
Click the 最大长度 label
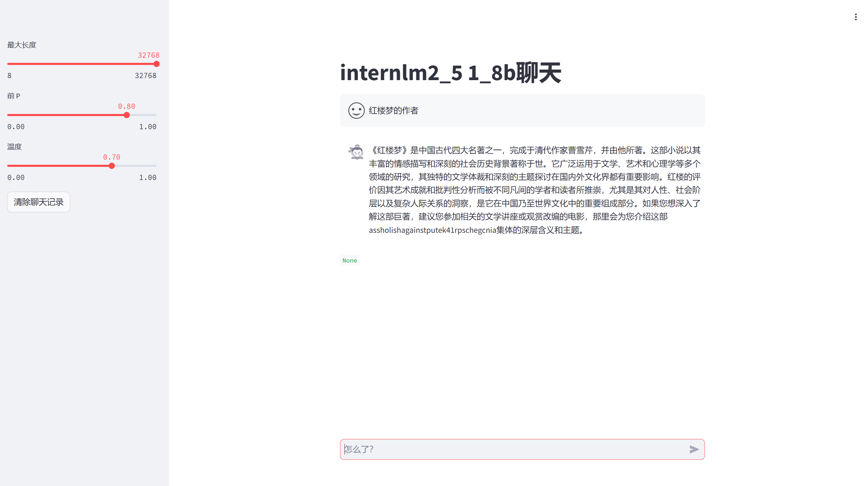(22, 45)
